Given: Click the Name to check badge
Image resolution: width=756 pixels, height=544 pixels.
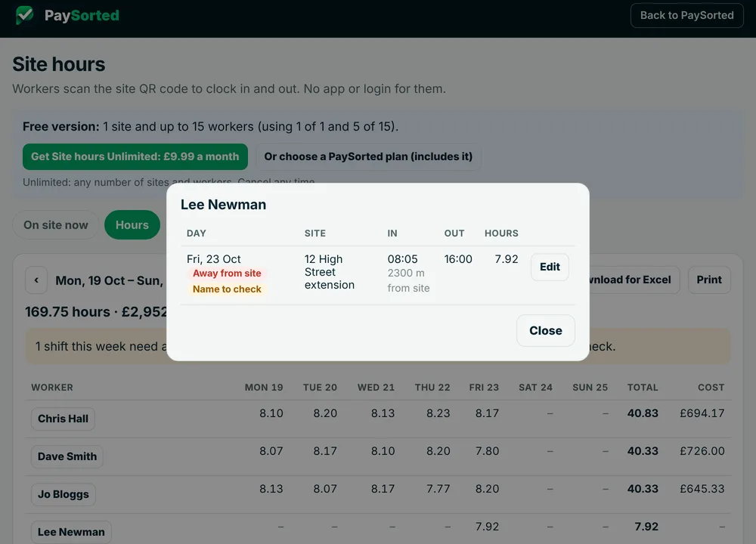Looking at the screenshot, I should point(227,289).
